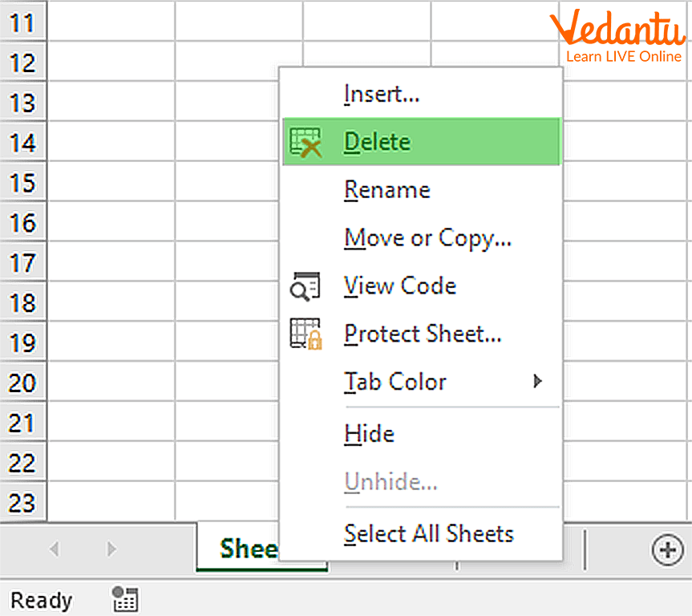Screen dimensions: 692x616
Task: Select row 15 header
Action: coord(23,183)
